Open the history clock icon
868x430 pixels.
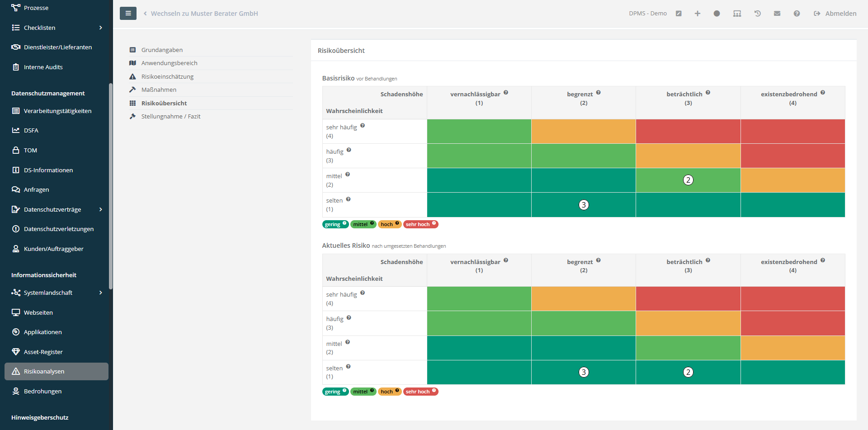point(757,14)
